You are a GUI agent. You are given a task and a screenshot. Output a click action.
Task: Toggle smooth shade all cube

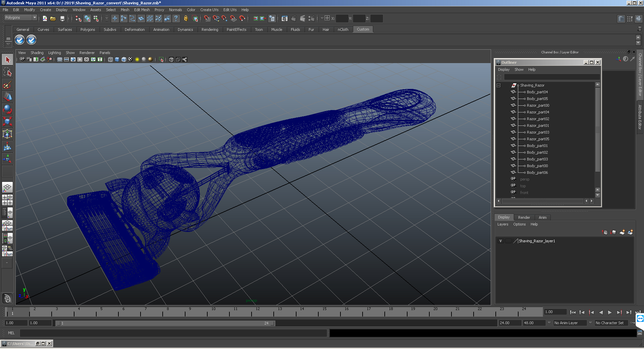click(117, 59)
